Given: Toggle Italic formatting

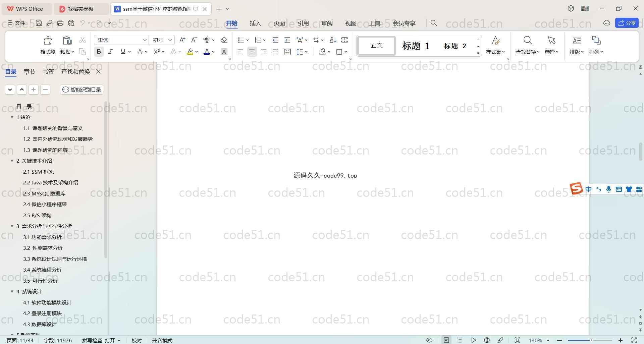Looking at the screenshot, I should click(x=110, y=52).
